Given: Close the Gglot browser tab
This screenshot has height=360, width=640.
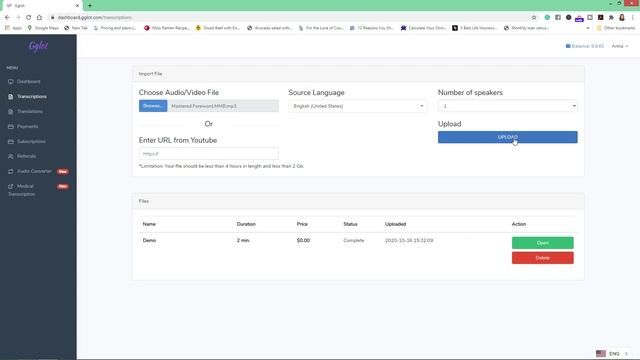Looking at the screenshot, I should pos(77,6).
